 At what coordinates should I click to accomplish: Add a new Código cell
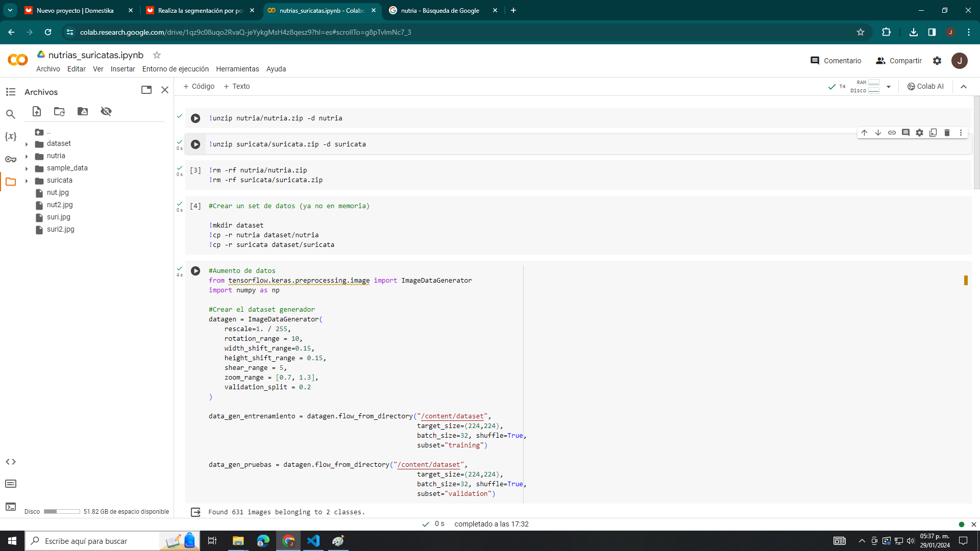[199, 86]
